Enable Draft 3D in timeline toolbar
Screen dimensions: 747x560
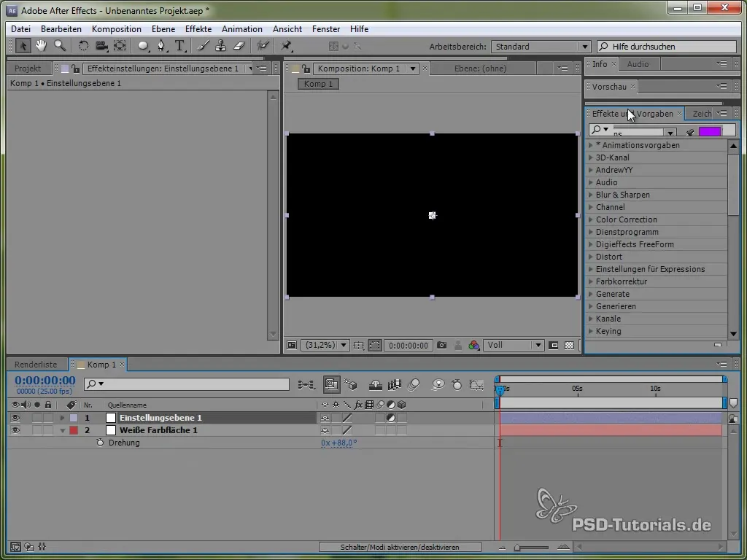350,385
